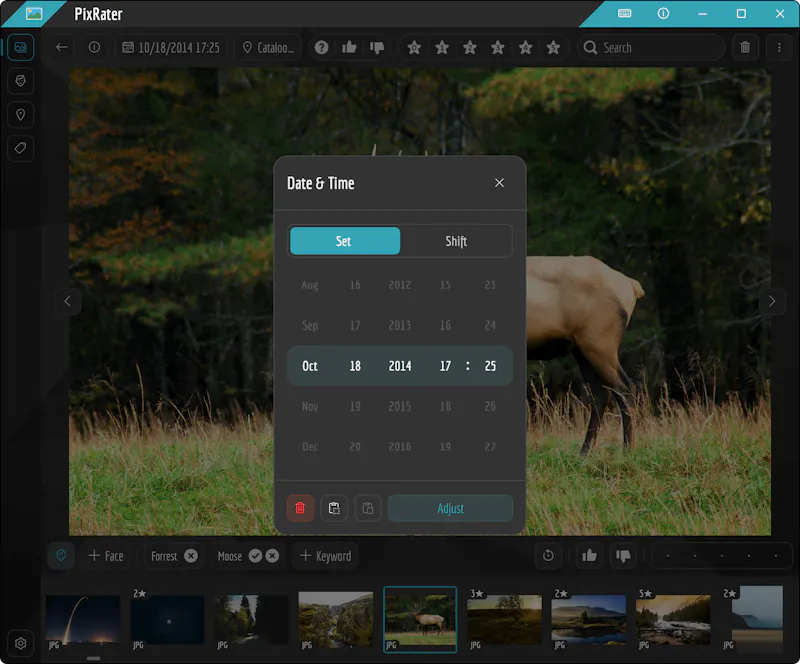
Task: Open the selected elk thumbnail
Action: click(x=420, y=620)
